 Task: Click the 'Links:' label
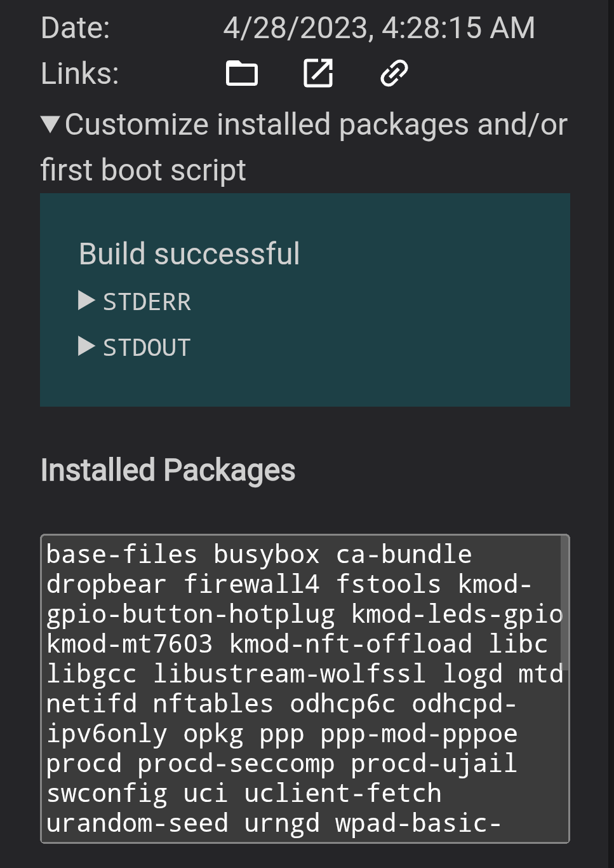click(80, 74)
